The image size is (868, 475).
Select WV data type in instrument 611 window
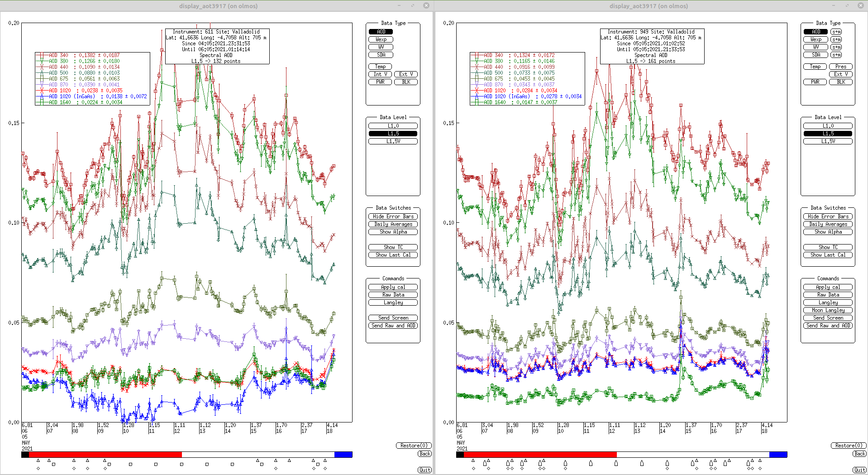coord(381,47)
